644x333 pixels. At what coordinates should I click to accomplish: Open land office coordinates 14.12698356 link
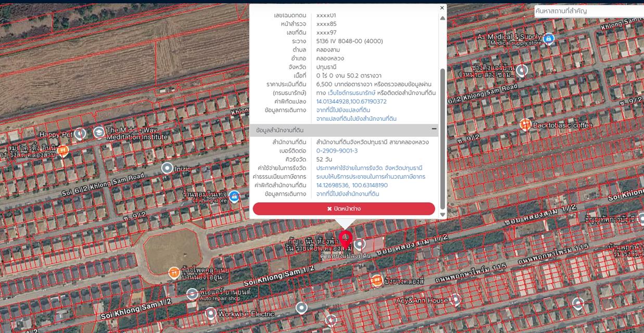[352, 185]
